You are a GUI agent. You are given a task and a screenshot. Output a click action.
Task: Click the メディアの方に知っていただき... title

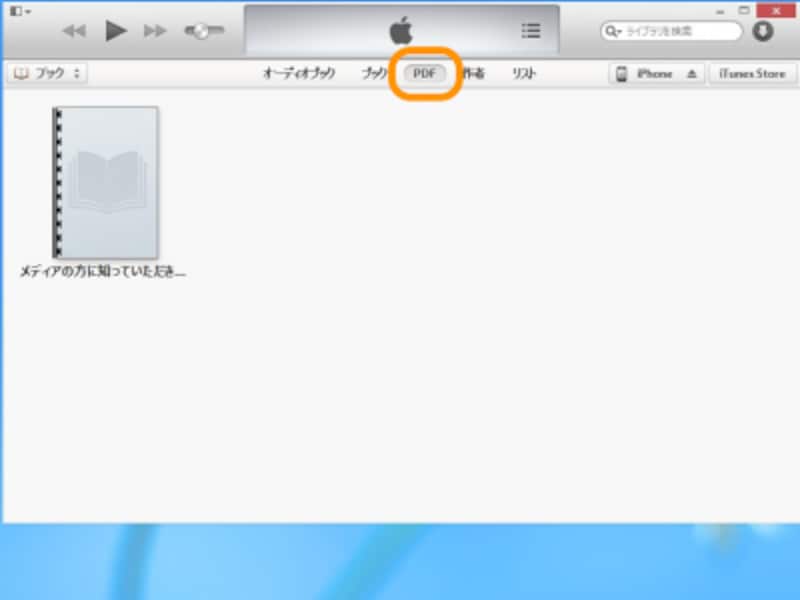pos(103,272)
